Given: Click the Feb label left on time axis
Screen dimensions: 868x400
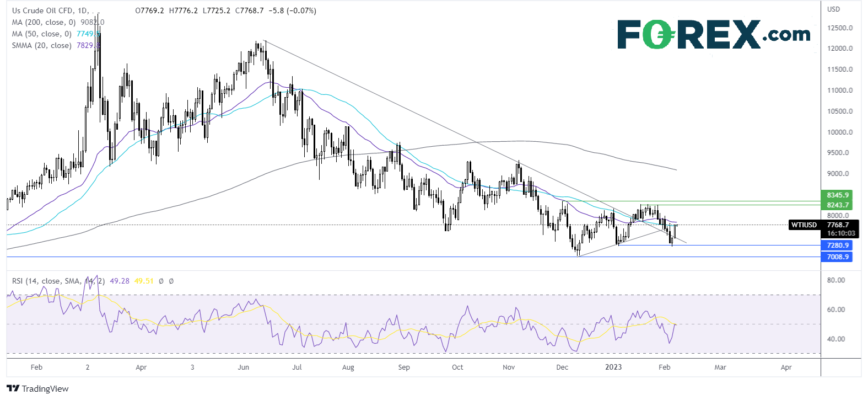Looking at the screenshot, I should pos(36,367).
